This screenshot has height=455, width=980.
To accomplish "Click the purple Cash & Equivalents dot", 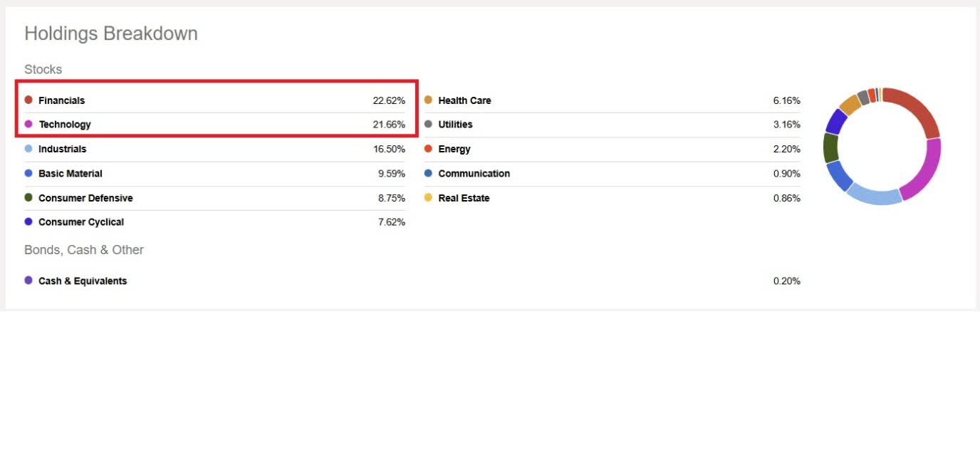I will tap(28, 281).
